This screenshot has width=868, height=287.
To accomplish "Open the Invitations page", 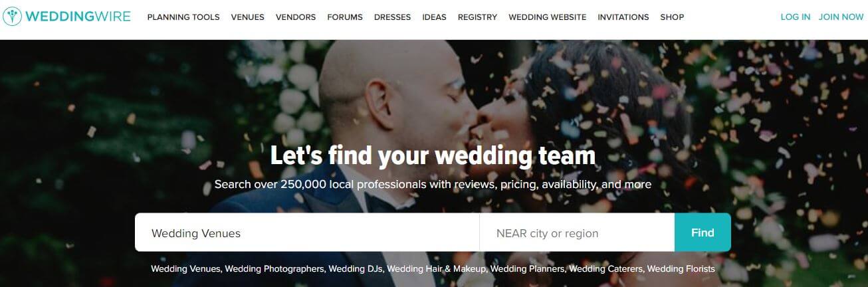I will tap(623, 17).
